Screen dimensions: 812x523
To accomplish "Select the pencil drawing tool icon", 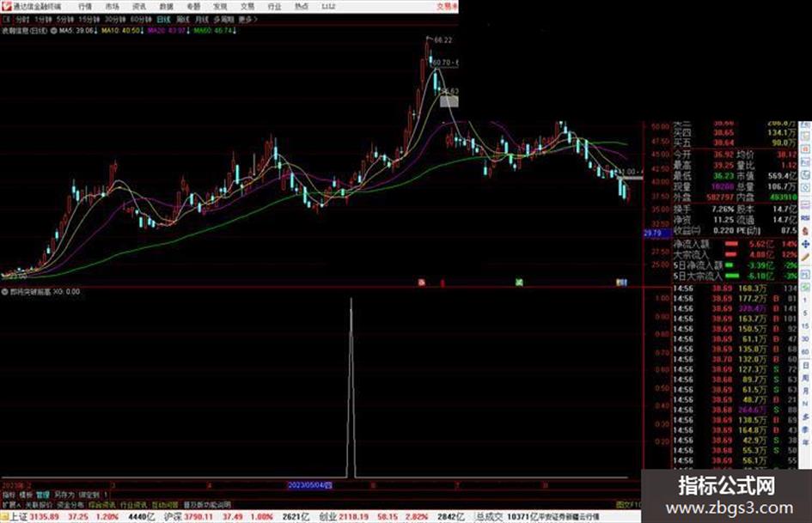I will coord(805,258).
